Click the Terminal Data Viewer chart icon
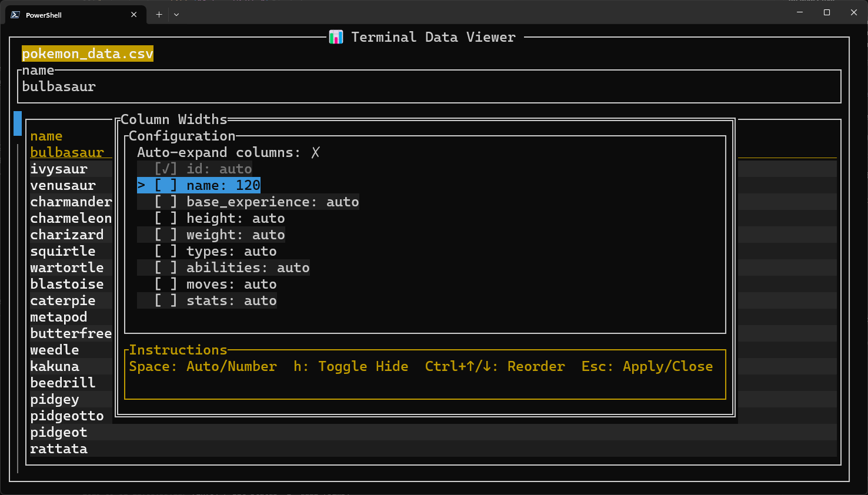Screen dimensions: 868x495 (x=336, y=37)
